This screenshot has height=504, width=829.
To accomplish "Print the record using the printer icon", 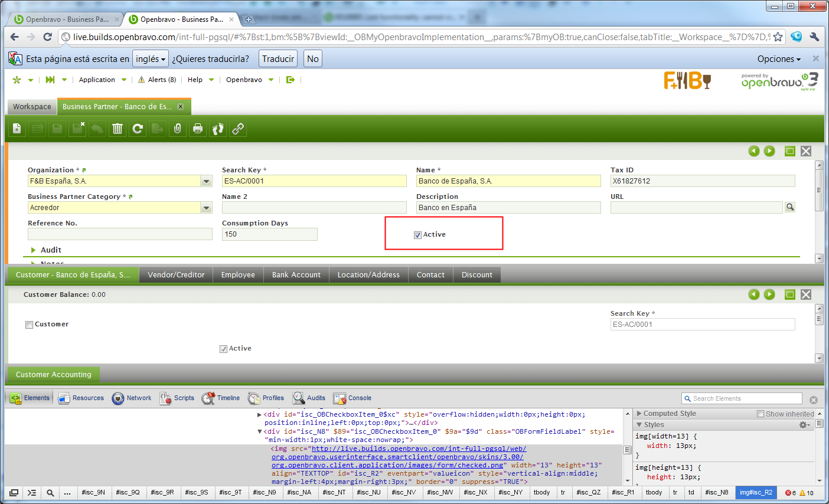I will point(198,129).
